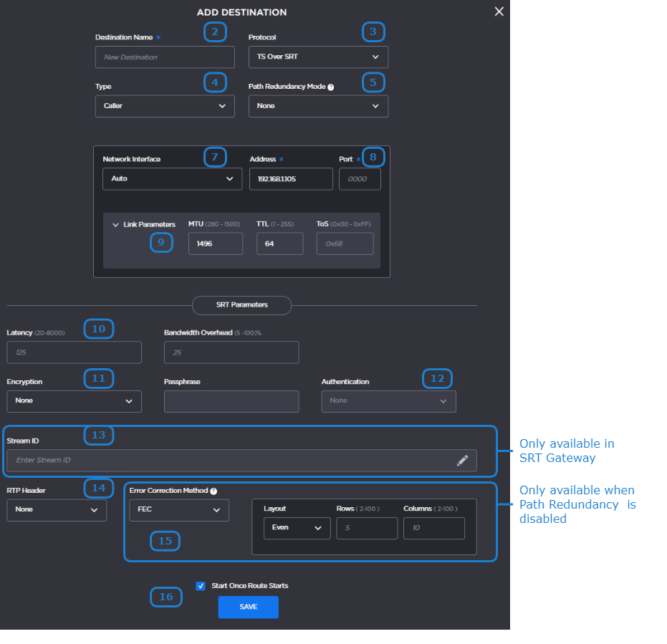Screen dimensions: 667x644
Task: Click the Passphrase input field
Action: tap(231, 401)
